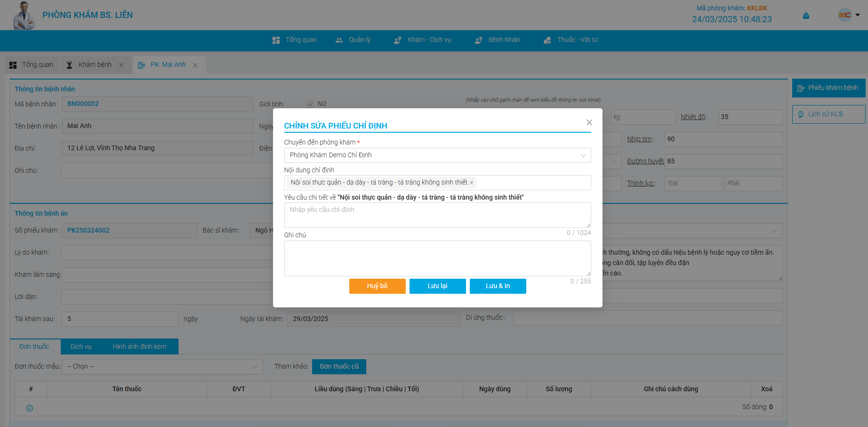This screenshot has width=868, height=427.
Task: Close the PK: Mai Anh tab
Action: coord(195,65)
